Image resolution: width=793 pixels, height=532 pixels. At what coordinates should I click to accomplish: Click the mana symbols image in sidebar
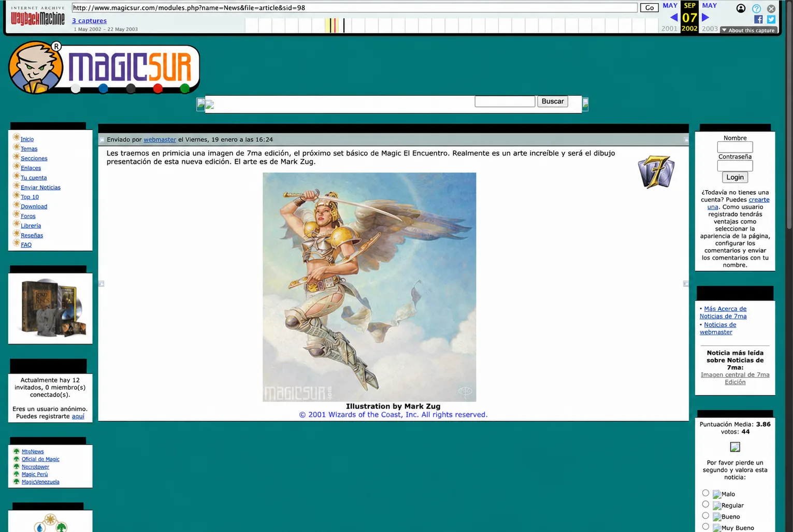[x=50, y=522]
